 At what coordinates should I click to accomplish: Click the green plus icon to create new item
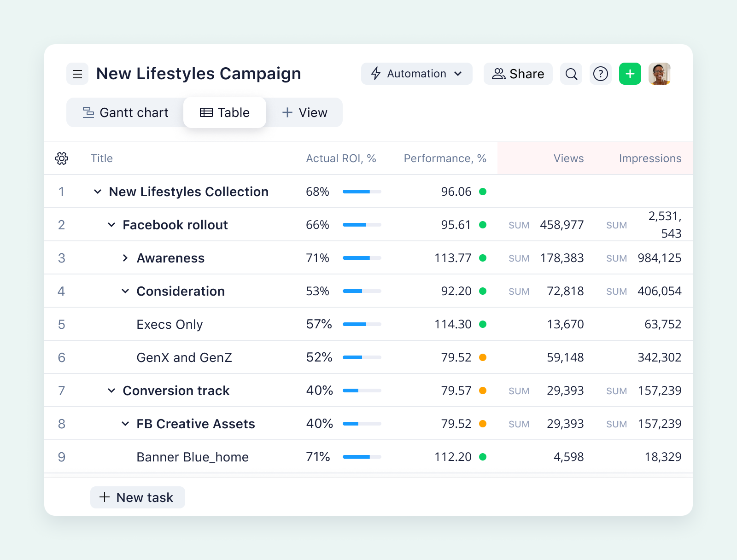click(630, 74)
